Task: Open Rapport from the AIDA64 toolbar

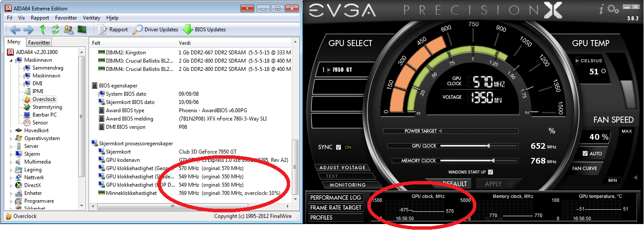Action: [x=113, y=30]
